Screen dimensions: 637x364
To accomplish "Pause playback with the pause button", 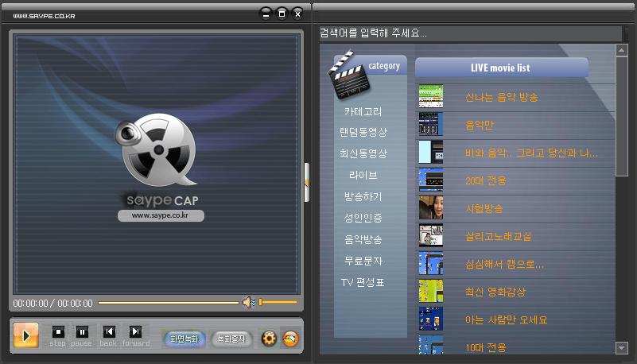I will 82,332.
